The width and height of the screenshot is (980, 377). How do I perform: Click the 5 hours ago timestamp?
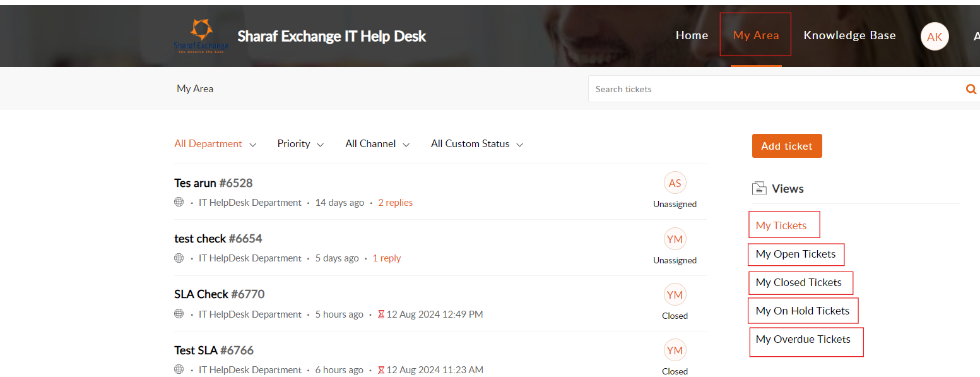pyautogui.click(x=339, y=314)
